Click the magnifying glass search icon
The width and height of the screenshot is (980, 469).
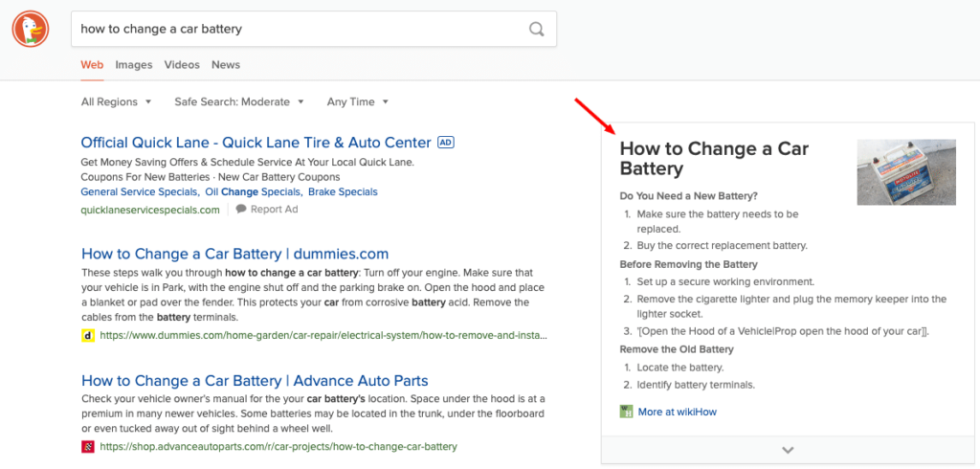pos(536,29)
